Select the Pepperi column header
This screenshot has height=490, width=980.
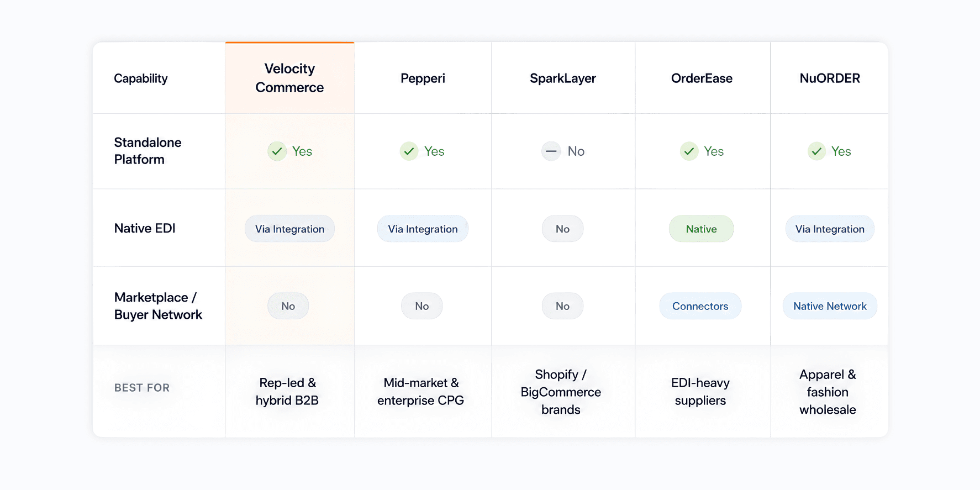[423, 78]
